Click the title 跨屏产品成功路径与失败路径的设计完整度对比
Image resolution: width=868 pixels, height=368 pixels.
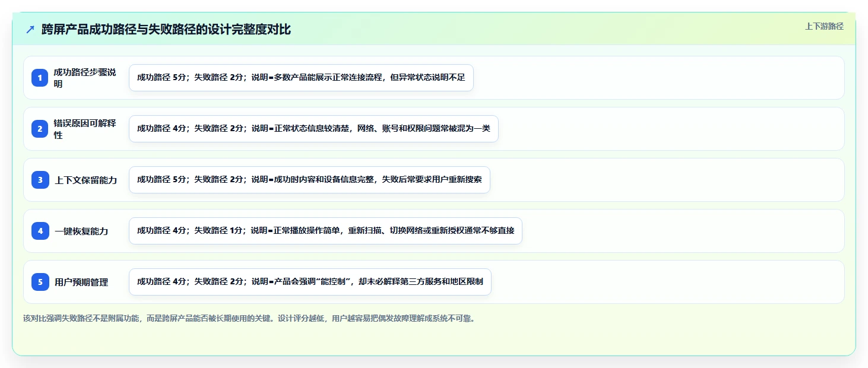tap(166, 29)
